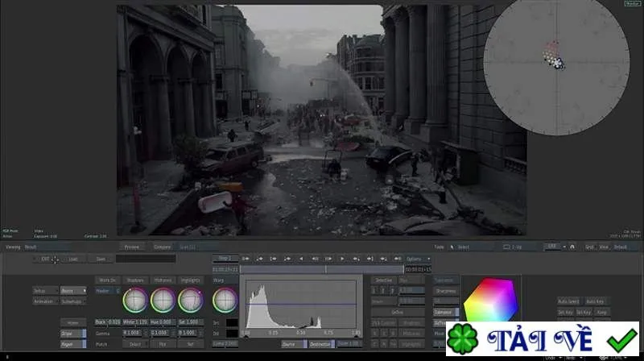Click the Warp color wheel

coord(225,300)
